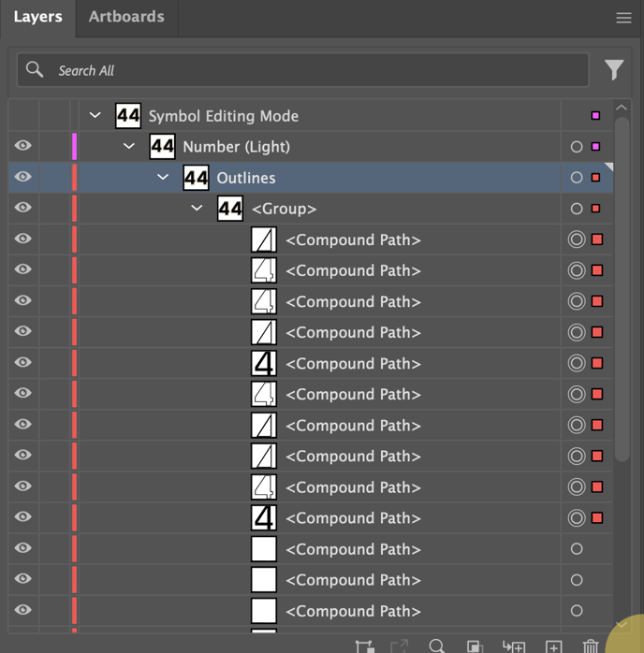Collapse the Symbol Editing Mode layer
The image size is (644, 653).
(x=95, y=116)
